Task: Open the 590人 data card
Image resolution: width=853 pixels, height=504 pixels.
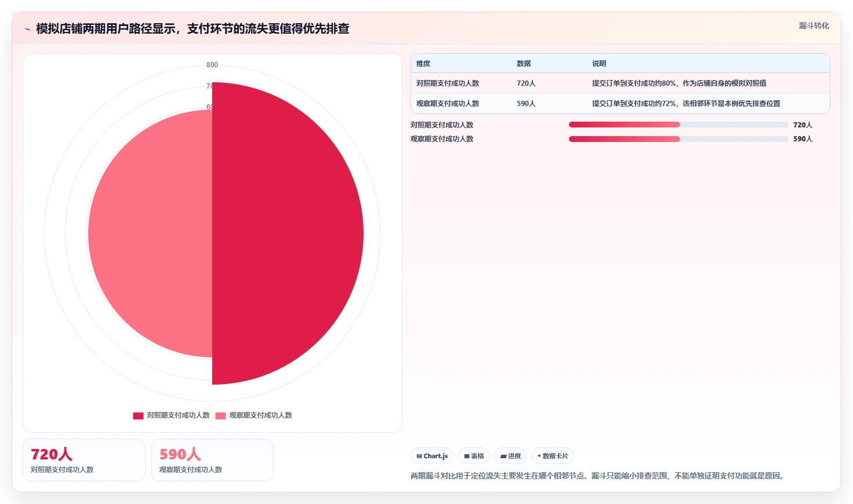Action: point(212,460)
